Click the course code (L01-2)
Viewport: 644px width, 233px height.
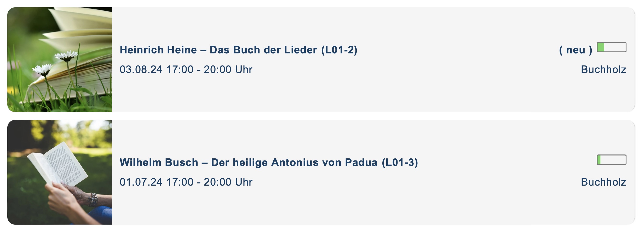pyautogui.click(x=339, y=50)
